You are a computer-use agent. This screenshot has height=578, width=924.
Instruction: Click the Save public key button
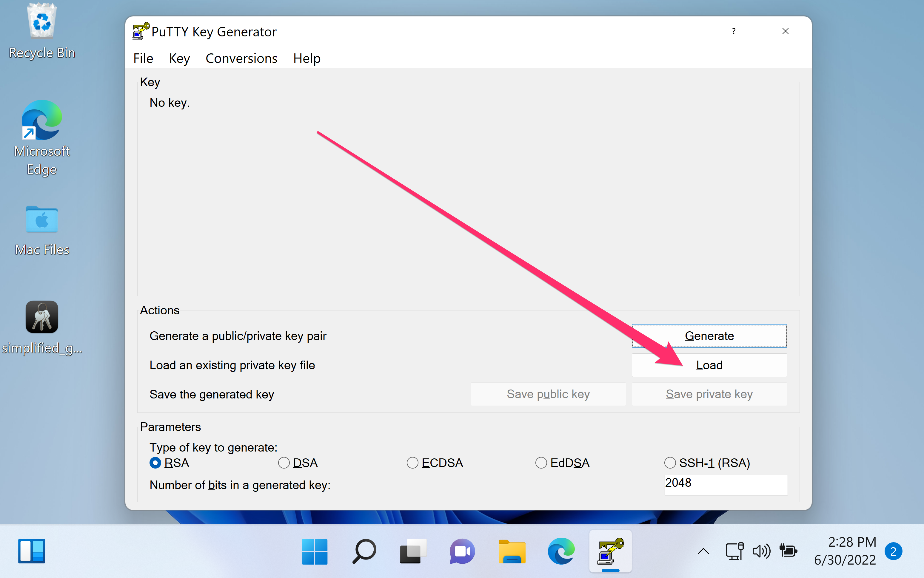(x=548, y=394)
